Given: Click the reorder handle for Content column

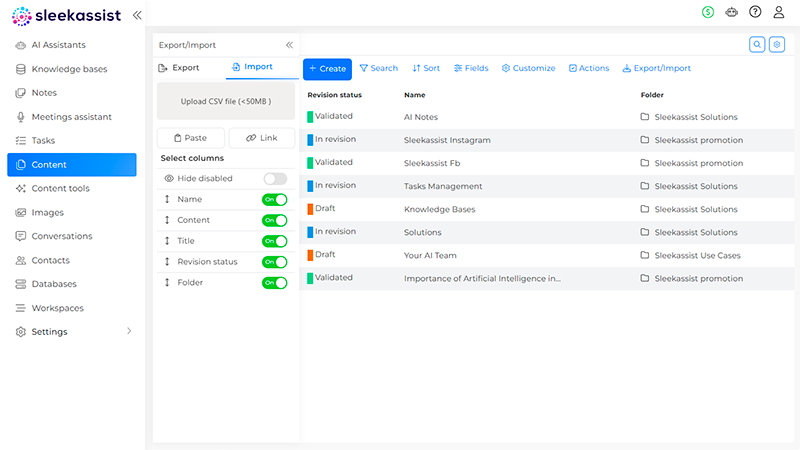Looking at the screenshot, I should click(x=167, y=220).
